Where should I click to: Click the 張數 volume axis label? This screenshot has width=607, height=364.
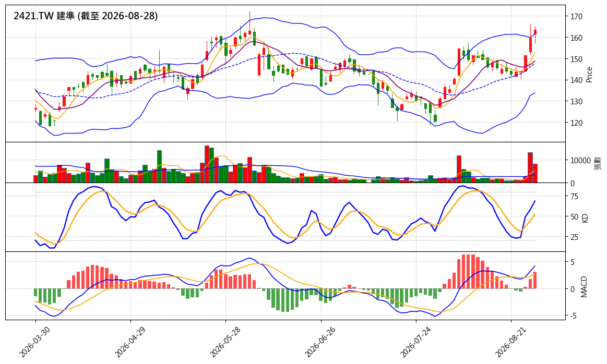(x=597, y=163)
